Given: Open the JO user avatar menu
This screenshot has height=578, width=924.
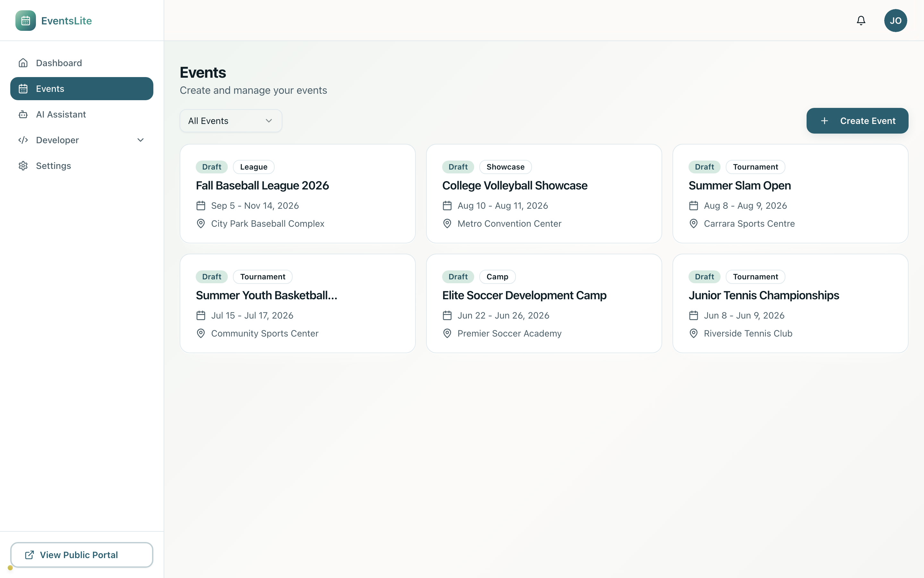Looking at the screenshot, I should pos(895,21).
